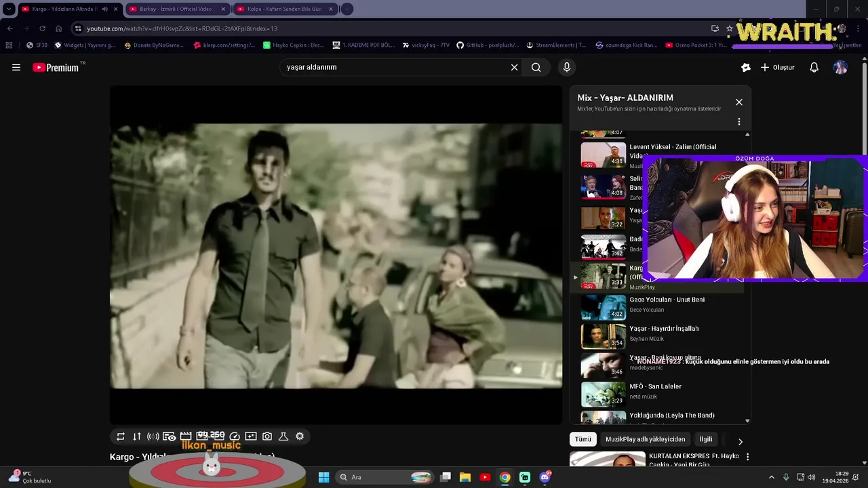This screenshot has width=868, height=488.
Task: Click the magnifier search button
Action: point(536,67)
